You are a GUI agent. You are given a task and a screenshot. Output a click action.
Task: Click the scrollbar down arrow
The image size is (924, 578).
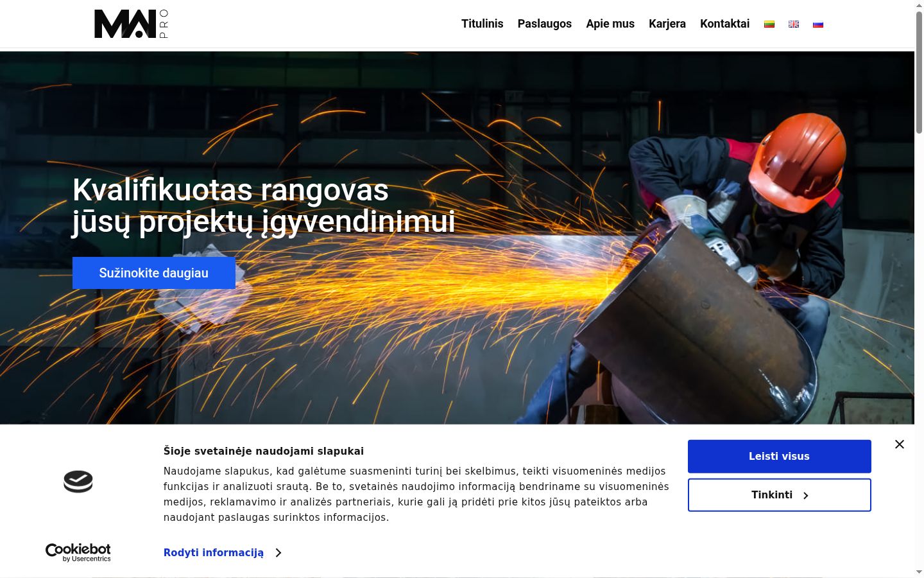click(919, 572)
